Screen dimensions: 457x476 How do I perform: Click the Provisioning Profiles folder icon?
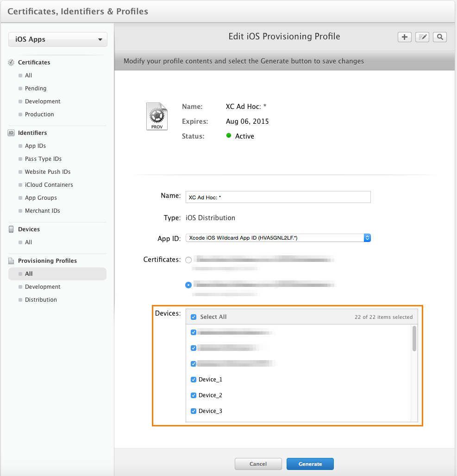11,260
